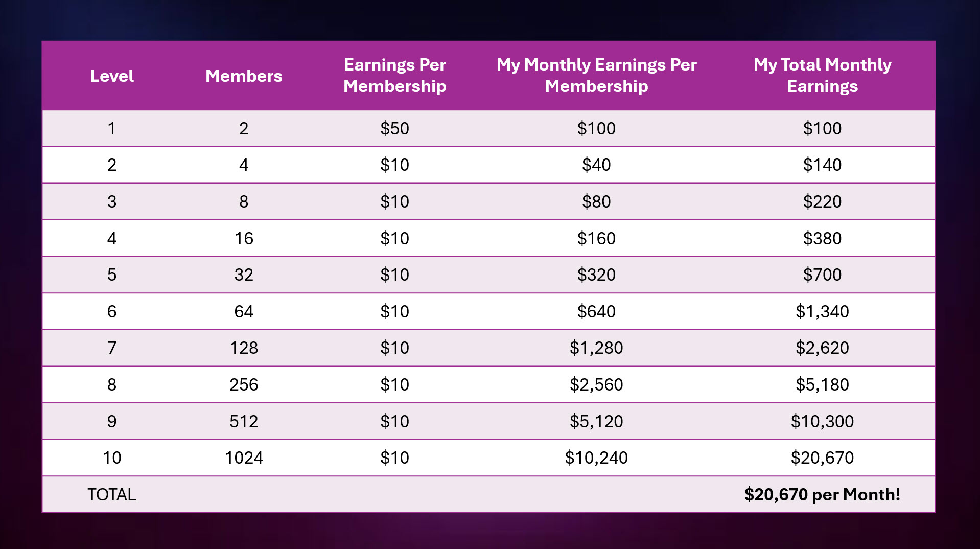Screen dimensions: 980x549
Task: Select the $380 total earnings cell
Action: [x=822, y=238]
